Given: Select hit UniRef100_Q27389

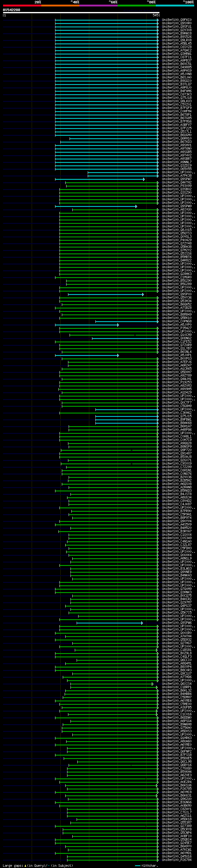Looking at the screenshot, I should (176, 826).
